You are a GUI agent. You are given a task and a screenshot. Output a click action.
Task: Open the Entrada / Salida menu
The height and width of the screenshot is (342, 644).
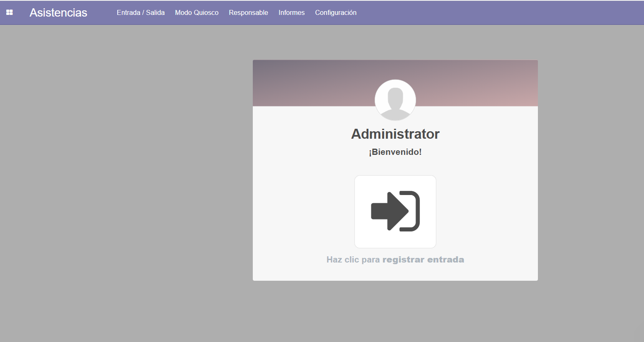tap(140, 12)
